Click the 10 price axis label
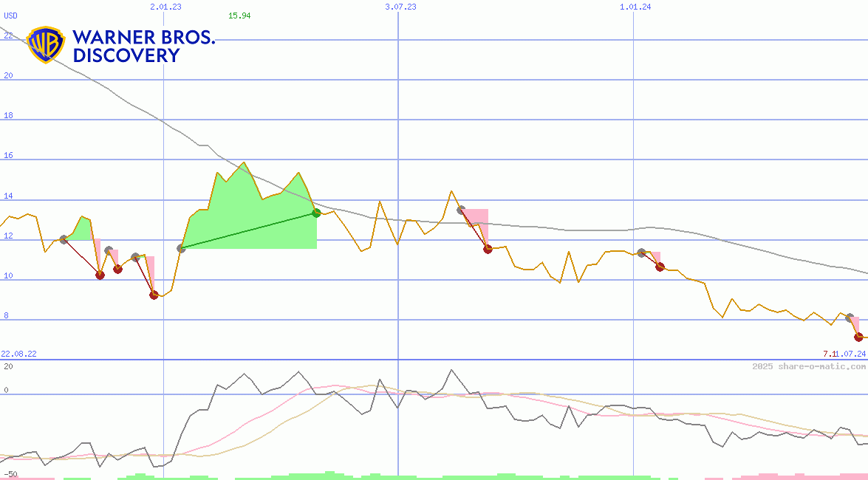868x480 pixels. click(8, 275)
